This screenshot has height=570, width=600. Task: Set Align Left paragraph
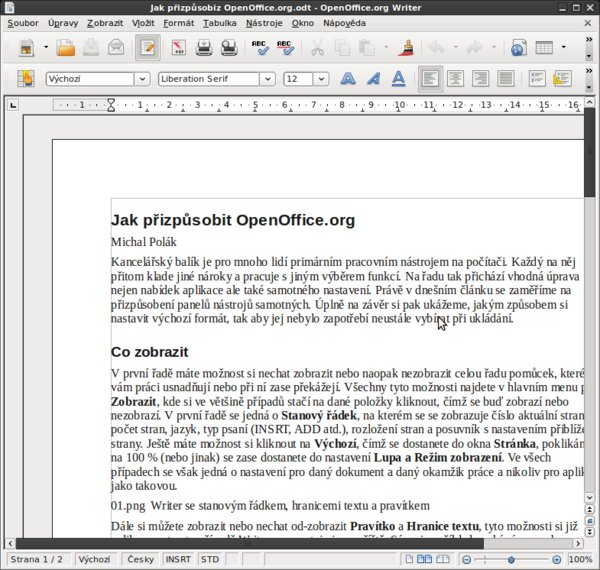(430, 79)
